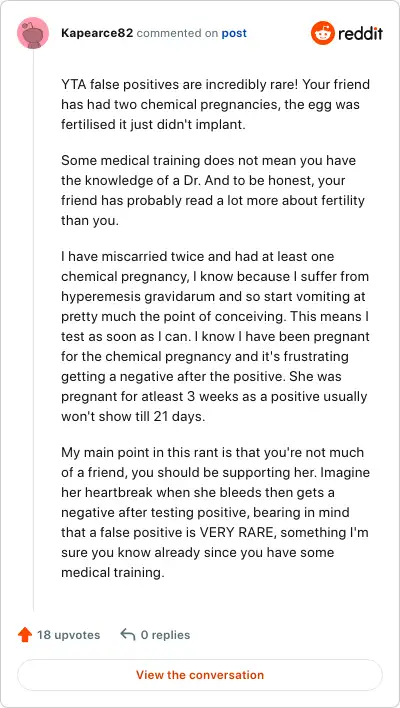Click the vertical comment thread line
Screen dimensions: 400x708
coord(33,330)
